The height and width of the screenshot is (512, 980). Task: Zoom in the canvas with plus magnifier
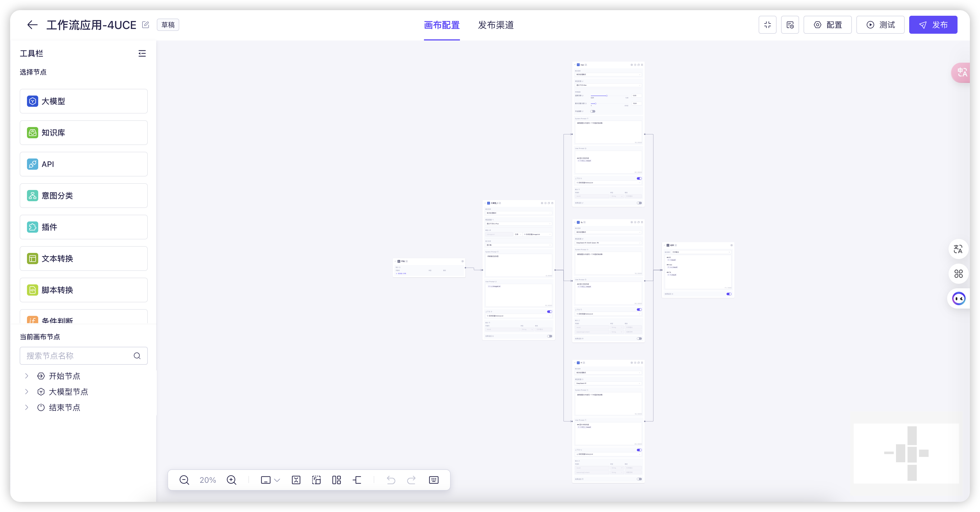pos(231,480)
